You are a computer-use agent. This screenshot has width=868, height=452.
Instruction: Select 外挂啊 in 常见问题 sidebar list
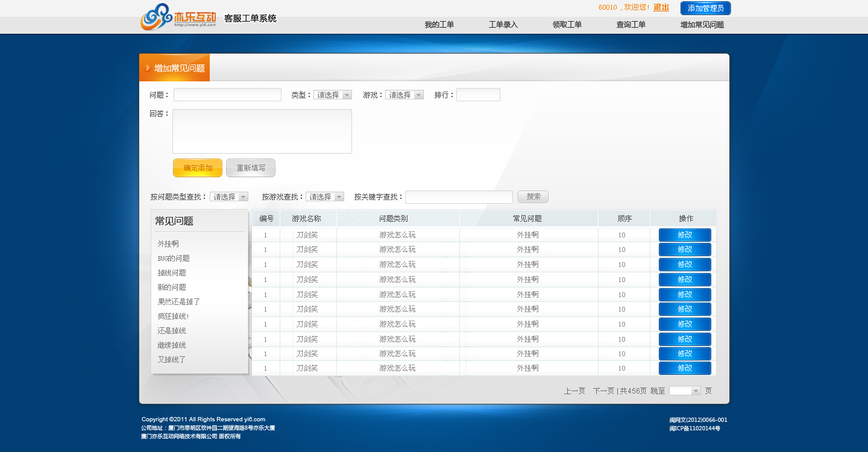pos(168,244)
